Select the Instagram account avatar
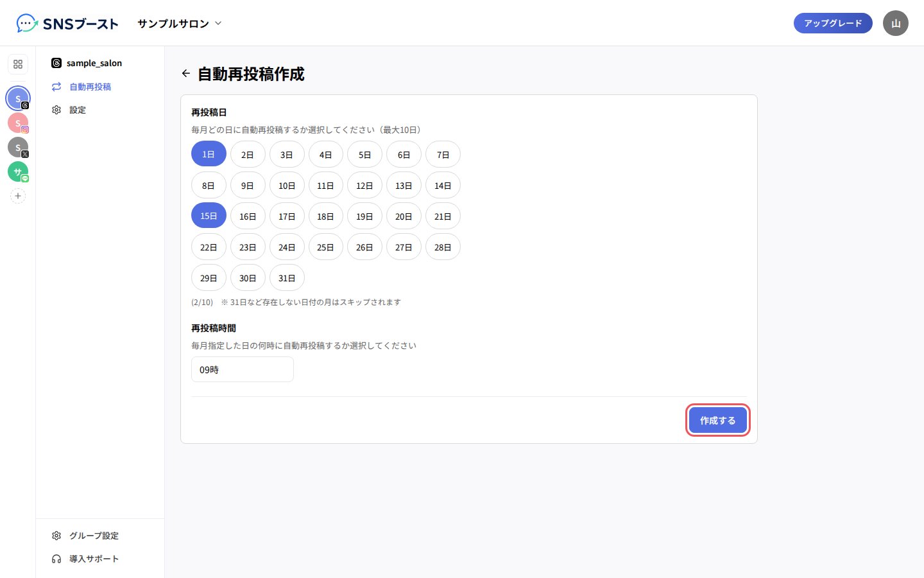Screen dimensions: 924x578 pyautogui.click(x=18, y=123)
